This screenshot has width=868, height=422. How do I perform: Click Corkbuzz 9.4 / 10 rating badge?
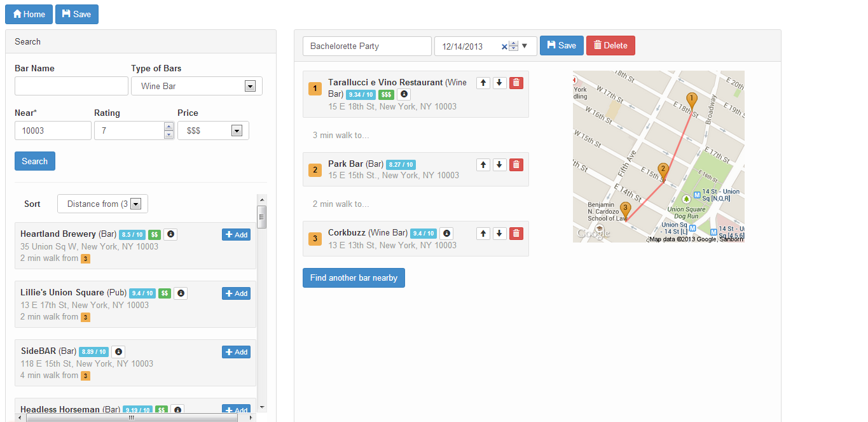[424, 234]
